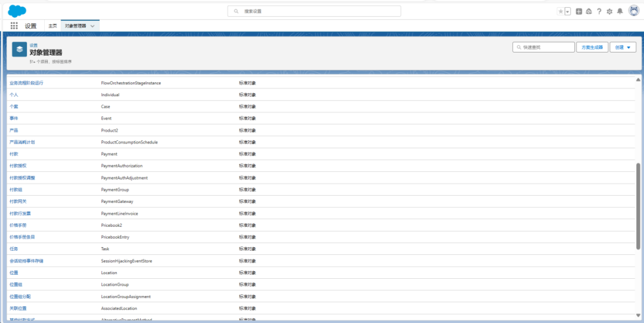Click 标准对象 type in the Task row
The height and width of the screenshot is (323, 644).
[247, 249]
